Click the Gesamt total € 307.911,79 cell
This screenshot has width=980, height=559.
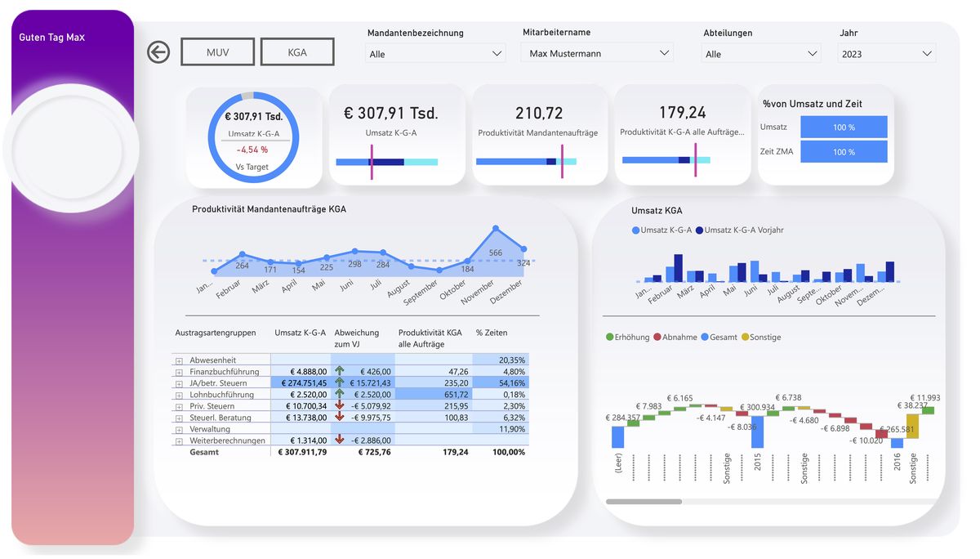pyautogui.click(x=302, y=452)
